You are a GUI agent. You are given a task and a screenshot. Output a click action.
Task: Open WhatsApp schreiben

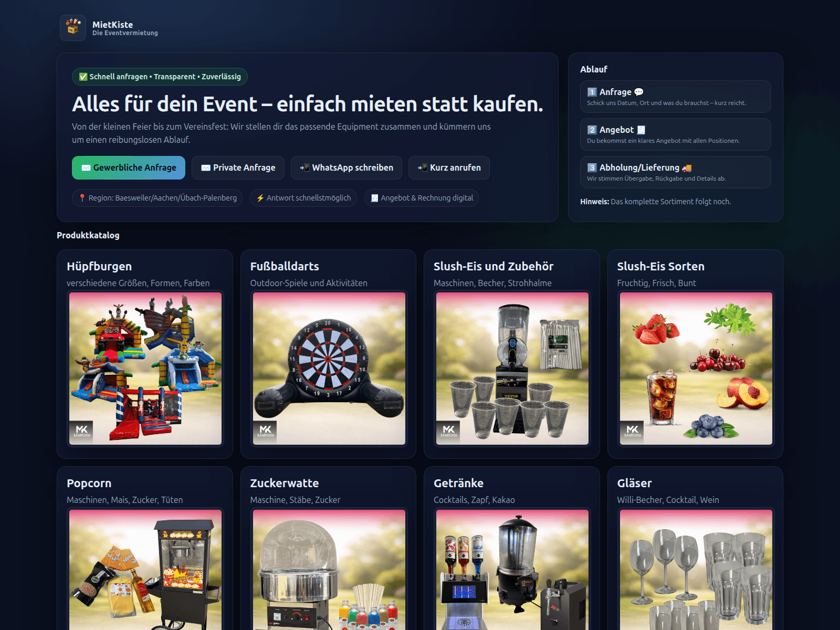click(x=346, y=167)
